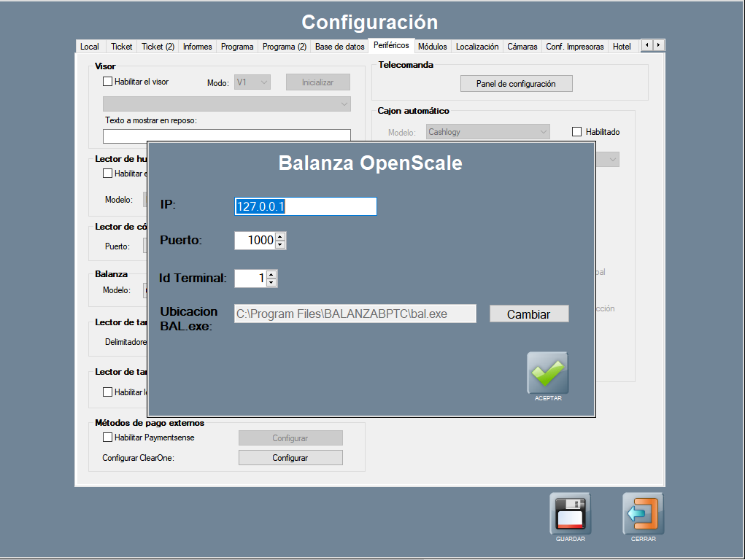
Task: Check Habilitar Paymentsense option
Action: (108, 437)
